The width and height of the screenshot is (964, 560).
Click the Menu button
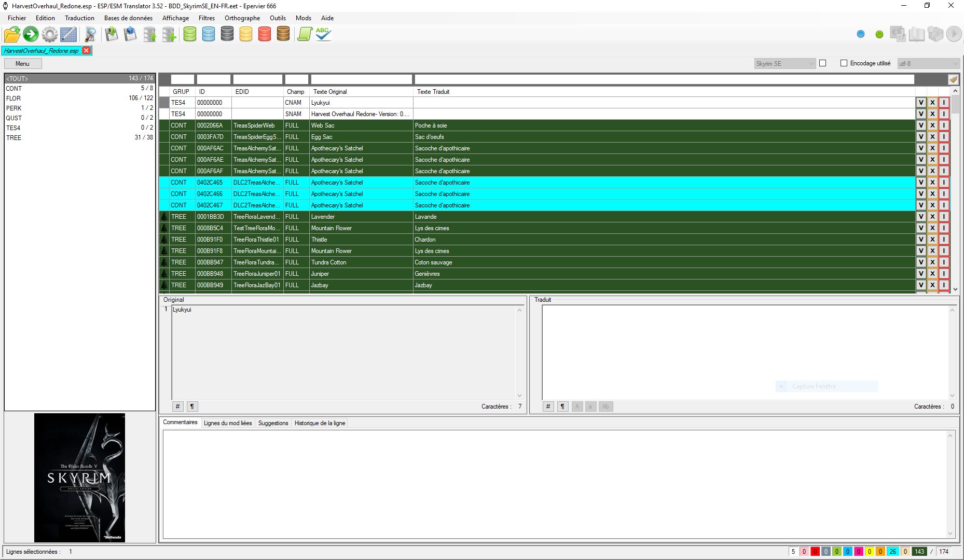(23, 64)
